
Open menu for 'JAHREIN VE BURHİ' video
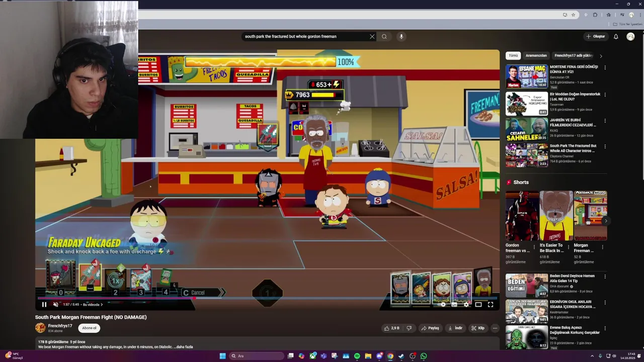[x=605, y=121]
